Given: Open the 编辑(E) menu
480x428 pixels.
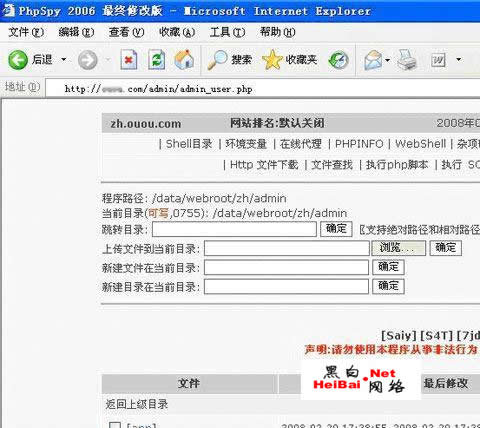Looking at the screenshot, I should (76, 32).
